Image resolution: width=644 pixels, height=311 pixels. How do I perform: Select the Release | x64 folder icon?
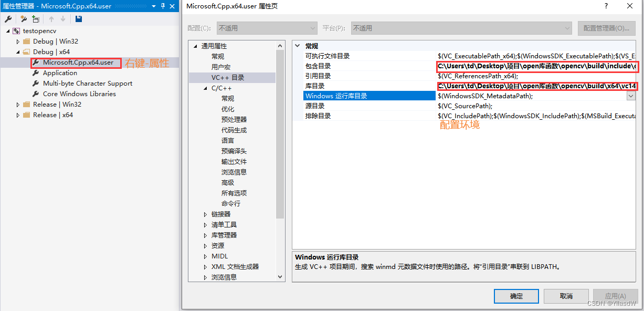pyautogui.click(x=27, y=115)
